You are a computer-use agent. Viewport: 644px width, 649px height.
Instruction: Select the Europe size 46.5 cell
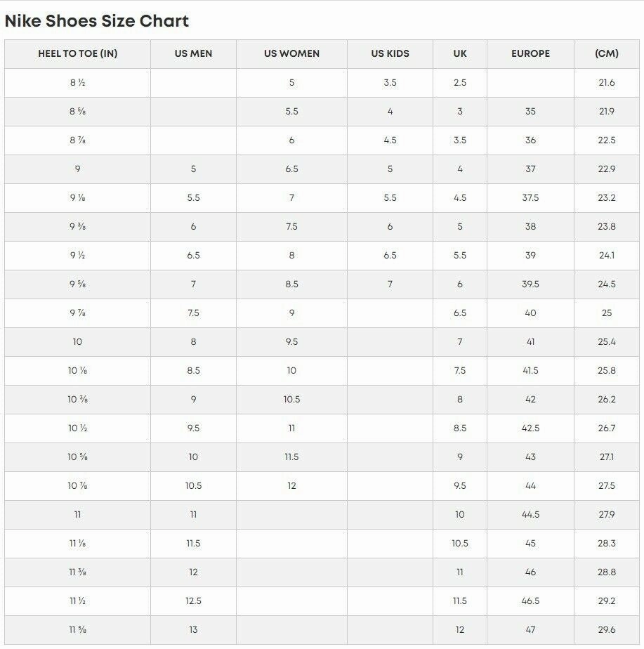tap(530, 601)
